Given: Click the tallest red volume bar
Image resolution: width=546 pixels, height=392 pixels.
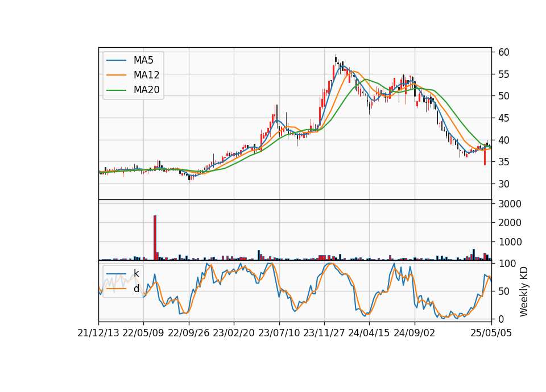Looking at the screenshot, I should (x=155, y=237).
